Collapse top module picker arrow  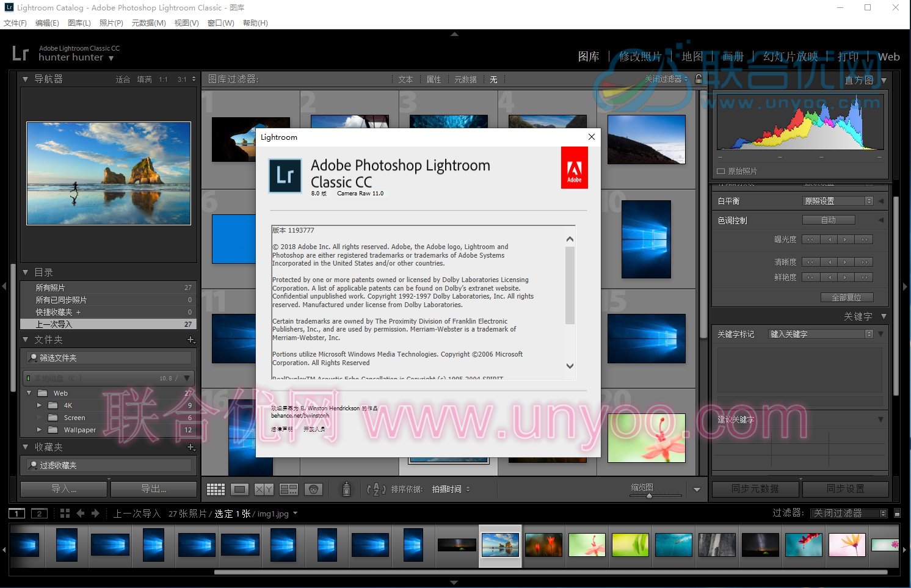454,34
